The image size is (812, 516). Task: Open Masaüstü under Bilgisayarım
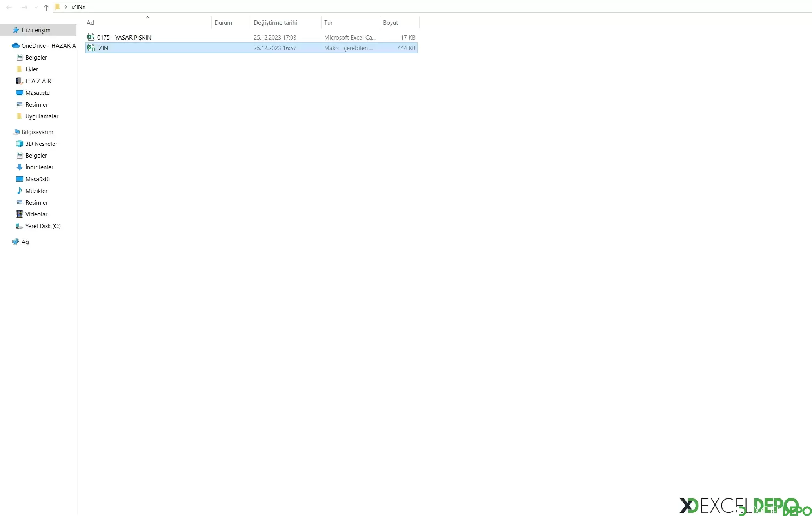click(38, 179)
